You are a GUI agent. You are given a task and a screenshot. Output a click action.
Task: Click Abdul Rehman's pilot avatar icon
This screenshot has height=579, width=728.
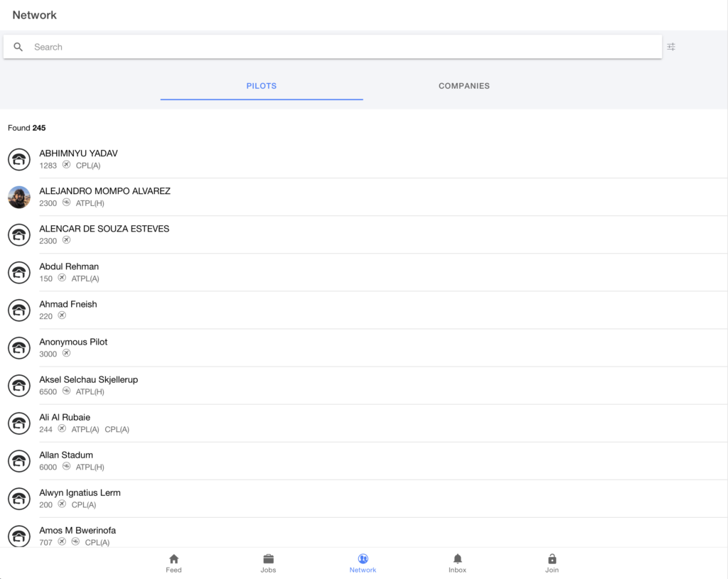click(19, 272)
